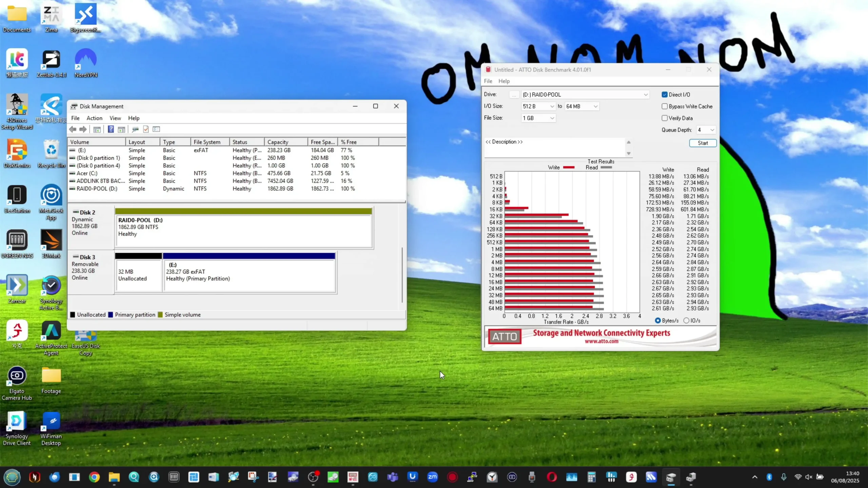Open the I/O Size 512 B dropdown
This screenshot has width=868, height=488.
(x=538, y=106)
